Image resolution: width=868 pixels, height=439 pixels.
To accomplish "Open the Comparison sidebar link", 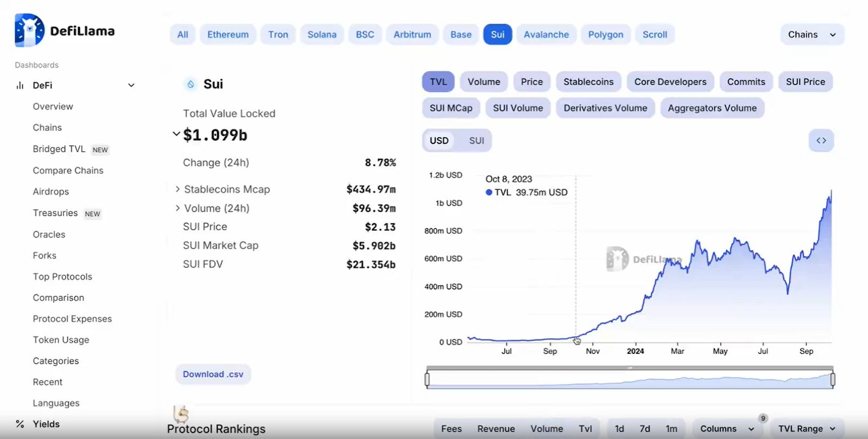I will pyautogui.click(x=59, y=298).
